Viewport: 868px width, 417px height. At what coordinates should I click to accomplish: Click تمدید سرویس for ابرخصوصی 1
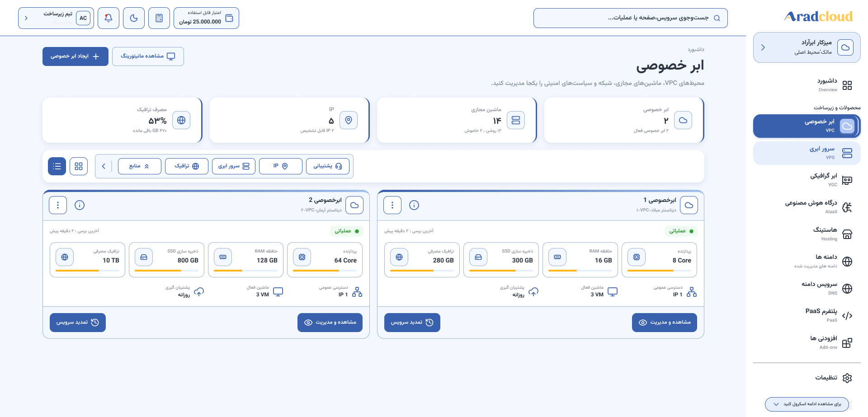coord(412,323)
